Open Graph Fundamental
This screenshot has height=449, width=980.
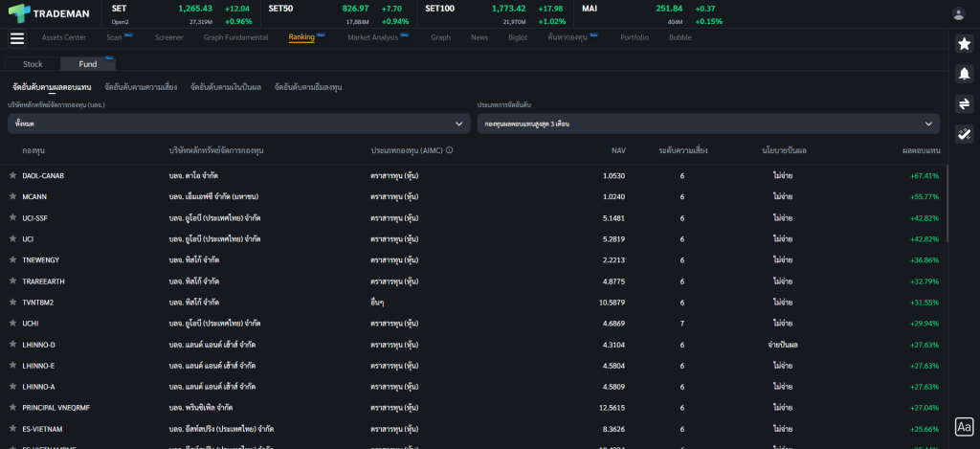(x=235, y=37)
